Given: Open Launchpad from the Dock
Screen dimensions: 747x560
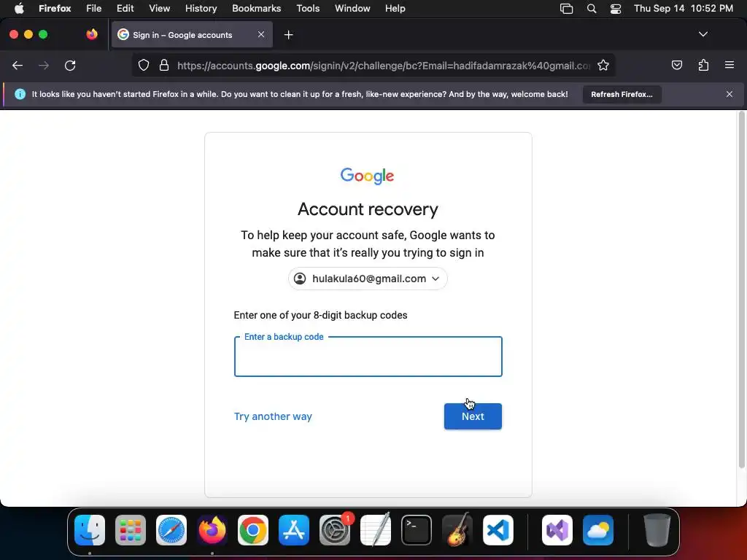Looking at the screenshot, I should coord(131,530).
